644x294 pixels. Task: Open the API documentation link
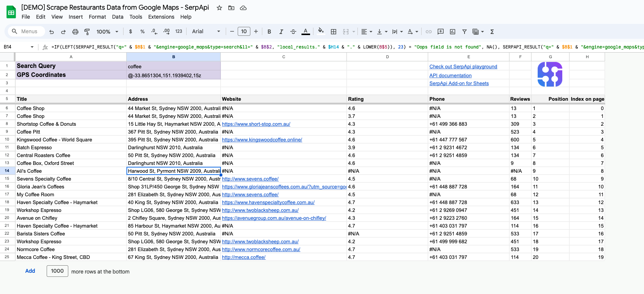coord(450,75)
